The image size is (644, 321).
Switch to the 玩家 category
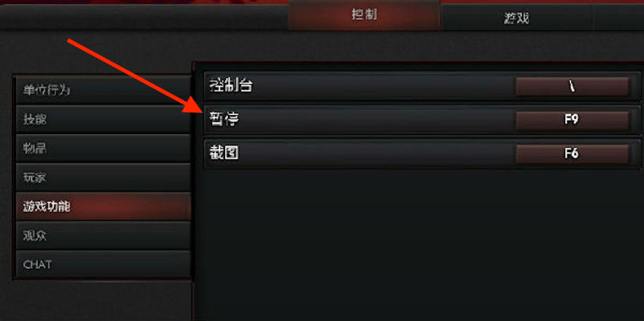click(103, 177)
